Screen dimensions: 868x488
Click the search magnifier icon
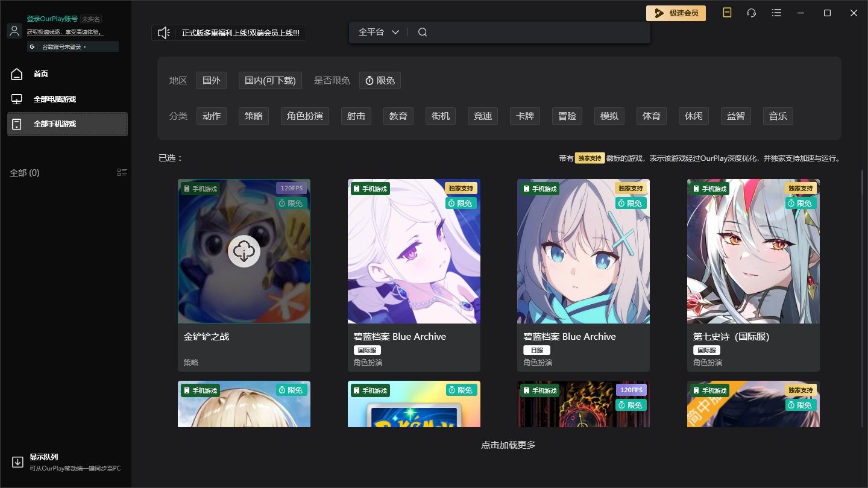click(x=423, y=32)
